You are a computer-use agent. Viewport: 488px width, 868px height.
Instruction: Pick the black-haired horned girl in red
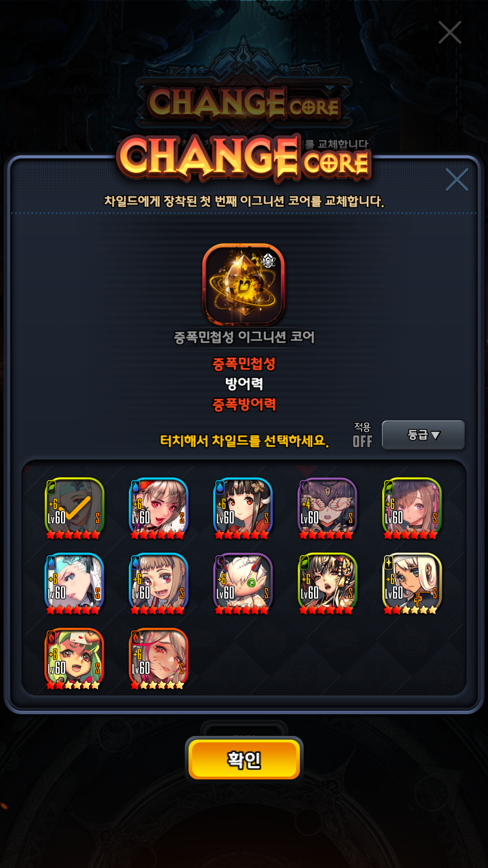coord(243,508)
